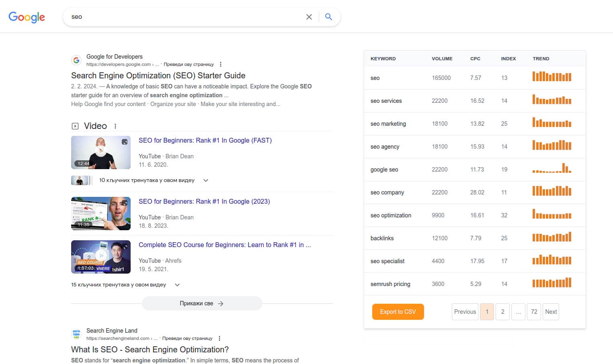
Task: Click the CPC value 17.95
Action: (477, 261)
